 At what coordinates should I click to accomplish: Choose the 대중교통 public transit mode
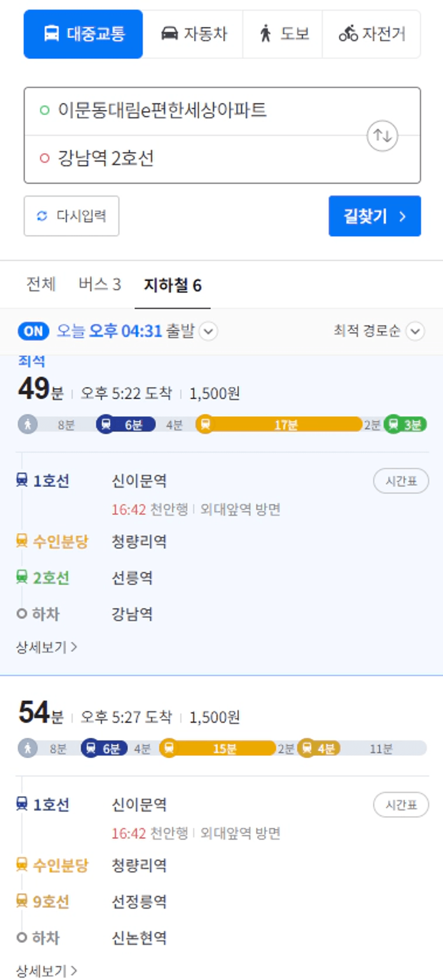[x=83, y=34]
